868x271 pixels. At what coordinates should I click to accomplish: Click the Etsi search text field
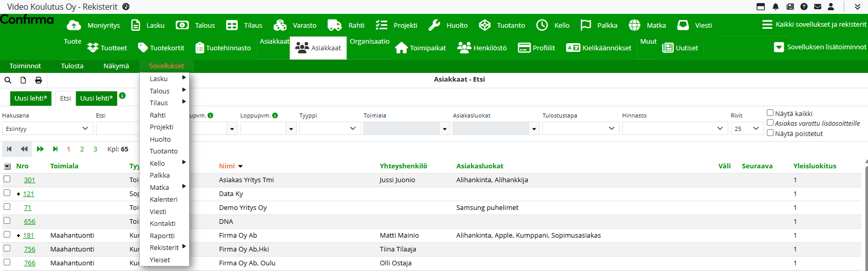coord(117,128)
